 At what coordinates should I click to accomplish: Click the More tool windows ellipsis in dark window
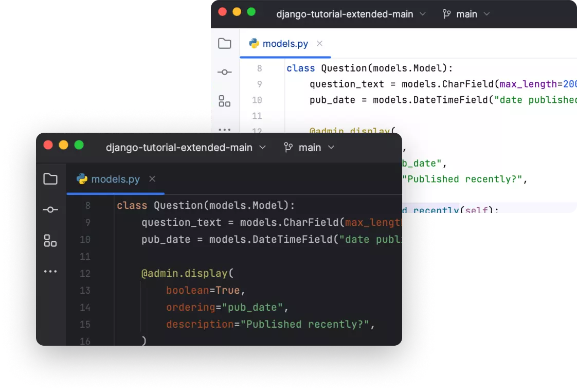(50, 271)
